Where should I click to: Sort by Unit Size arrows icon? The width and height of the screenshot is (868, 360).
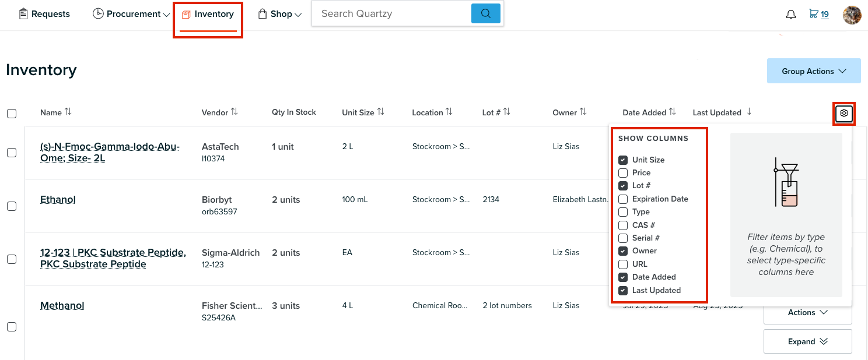(x=380, y=112)
